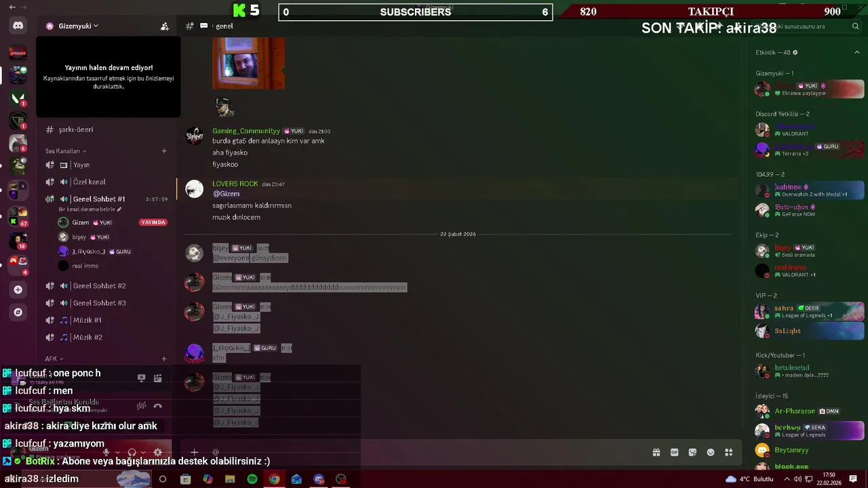Select betulmetul in member list

(810, 371)
